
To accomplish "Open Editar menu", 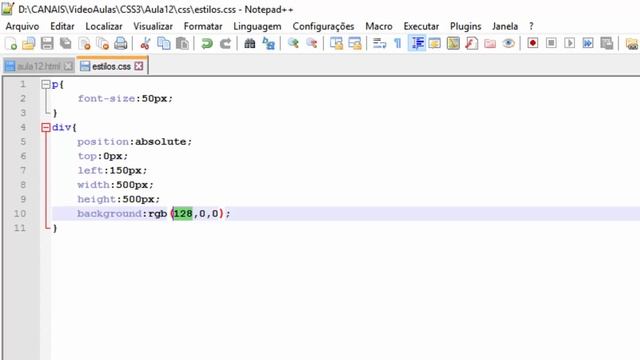I will tap(62, 26).
